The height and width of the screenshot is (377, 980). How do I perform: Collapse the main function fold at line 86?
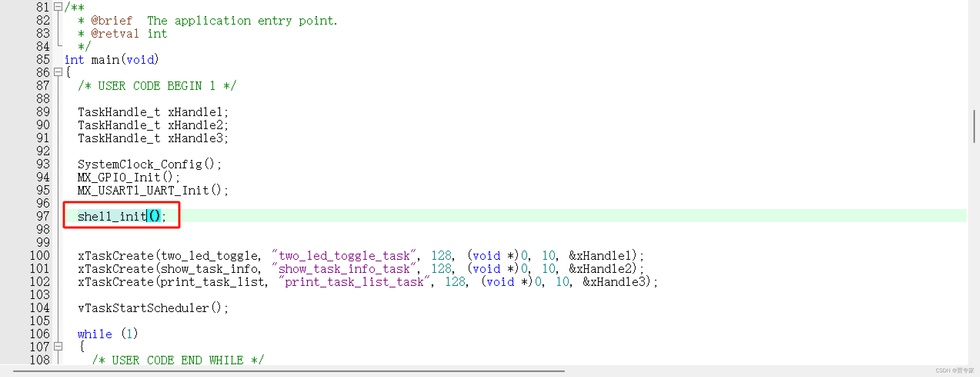pyautogui.click(x=58, y=72)
